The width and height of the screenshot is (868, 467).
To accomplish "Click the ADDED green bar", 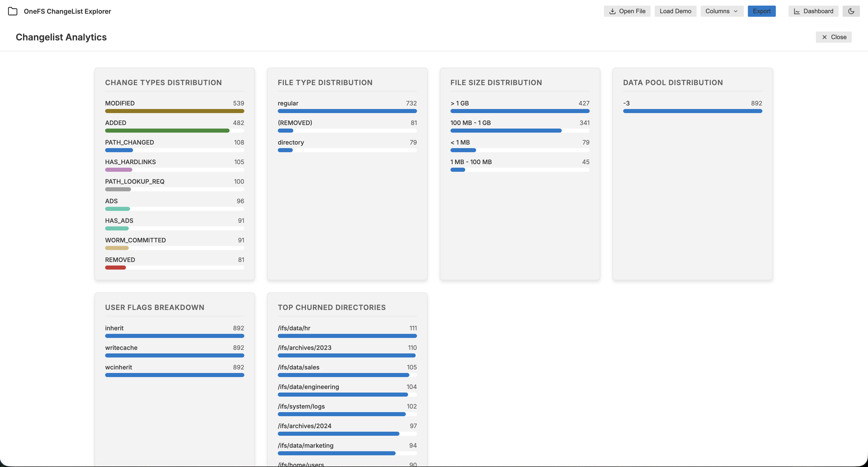I will click(167, 131).
